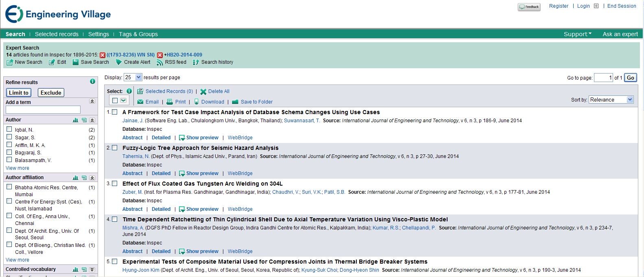Screen dimensions: 644x277
Task: Click the Email envelope icon
Action: click(x=140, y=102)
